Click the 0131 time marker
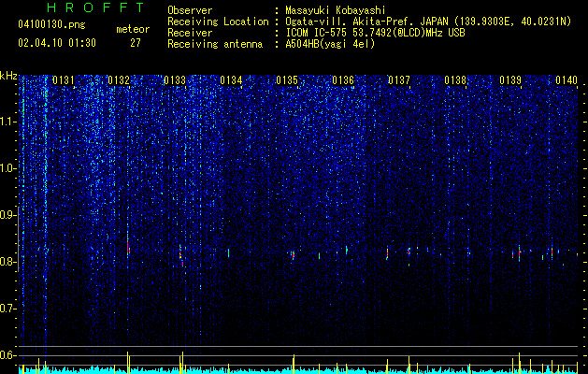 click(x=63, y=79)
